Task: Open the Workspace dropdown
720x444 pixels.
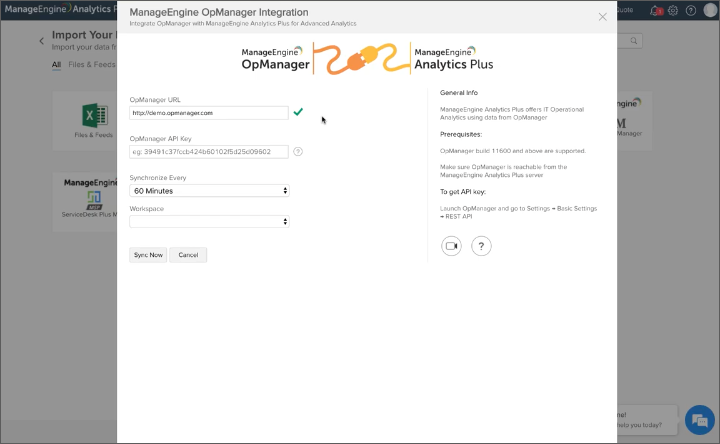Action: [209, 222]
